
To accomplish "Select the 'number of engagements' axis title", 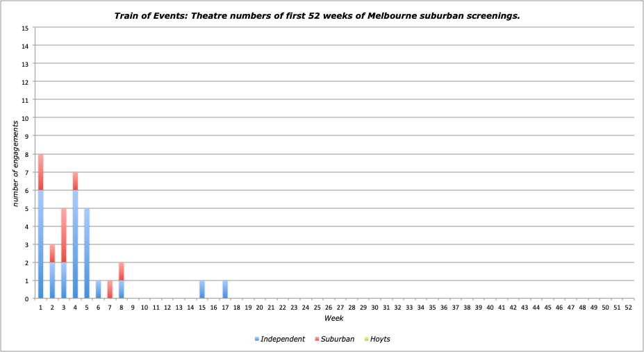I will [x=15, y=163].
